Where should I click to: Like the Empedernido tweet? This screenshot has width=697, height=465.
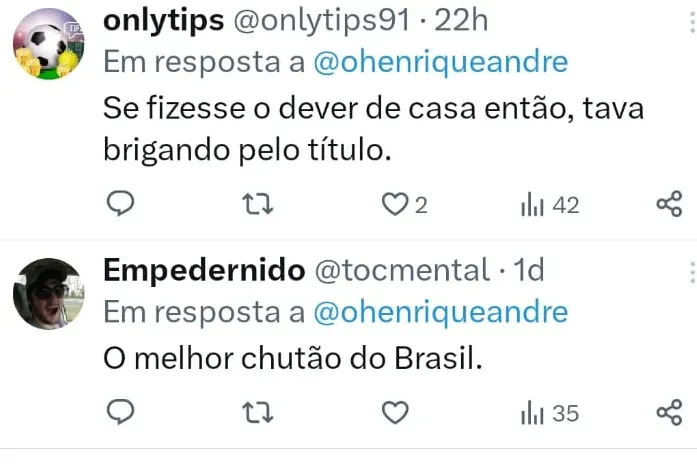[x=397, y=412]
